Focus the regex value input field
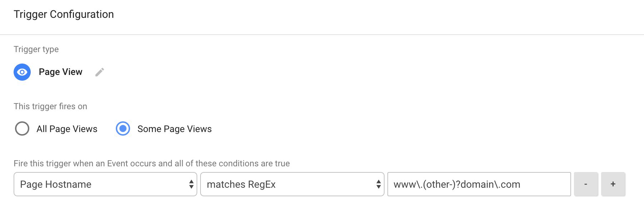Image resolution: width=644 pixels, height=207 pixels. coord(479,184)
